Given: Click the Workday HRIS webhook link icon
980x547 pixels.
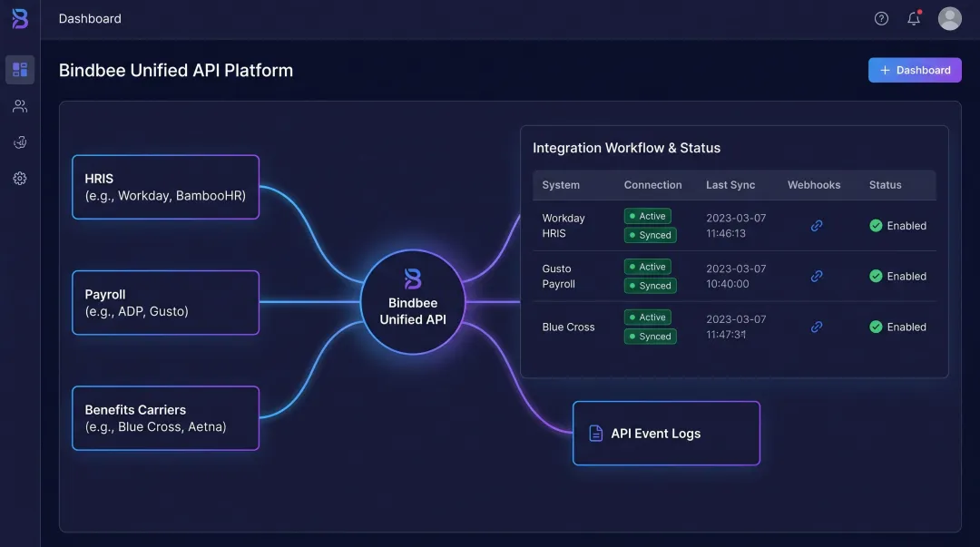Looking at the screenshot, I should coord(817,226).
